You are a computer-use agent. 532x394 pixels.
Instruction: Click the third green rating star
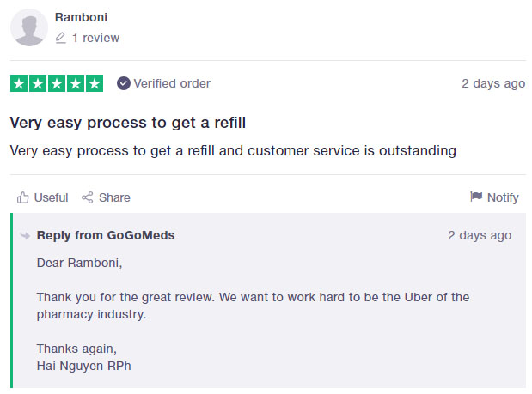click(x=57, y=83)
